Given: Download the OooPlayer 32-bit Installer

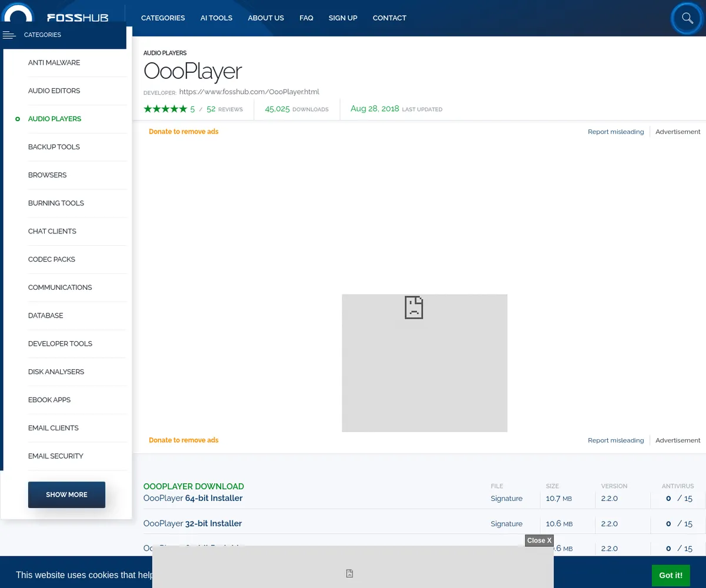Looking at the screenshot, I should point(192,523).
